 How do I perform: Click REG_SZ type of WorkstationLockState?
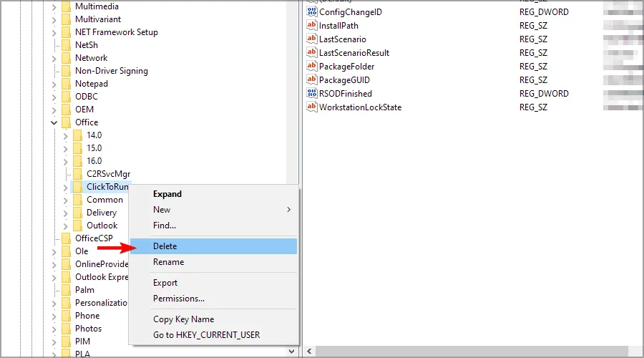coord(533,107)
